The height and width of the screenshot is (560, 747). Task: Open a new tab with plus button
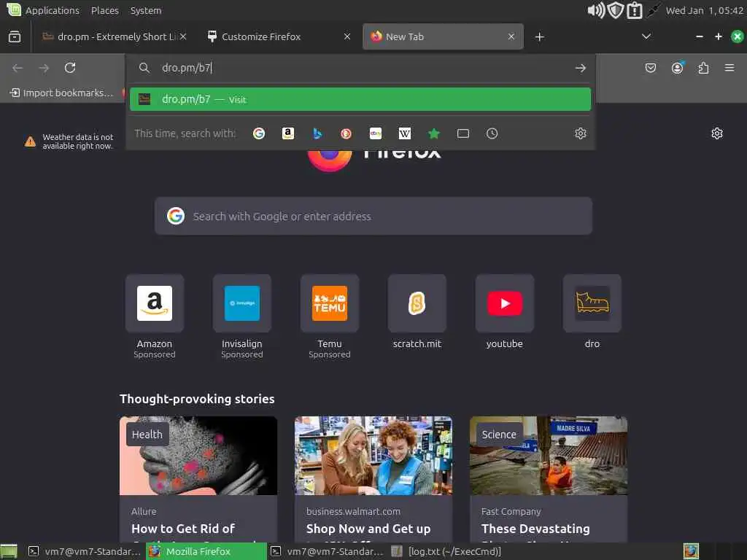pos(539,36)
